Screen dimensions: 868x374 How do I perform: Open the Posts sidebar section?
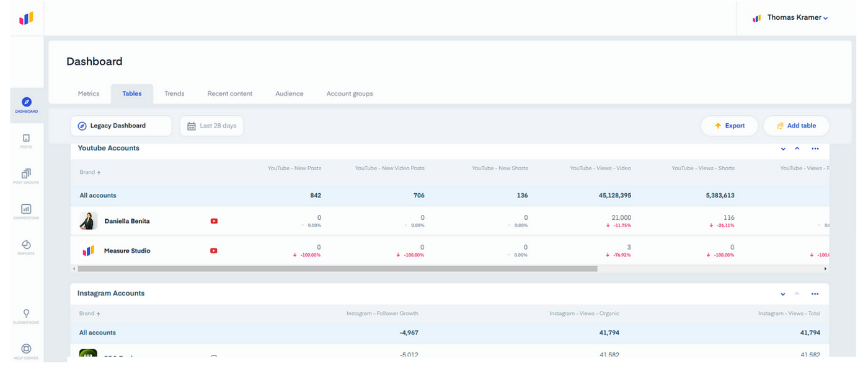pos(27,141)
